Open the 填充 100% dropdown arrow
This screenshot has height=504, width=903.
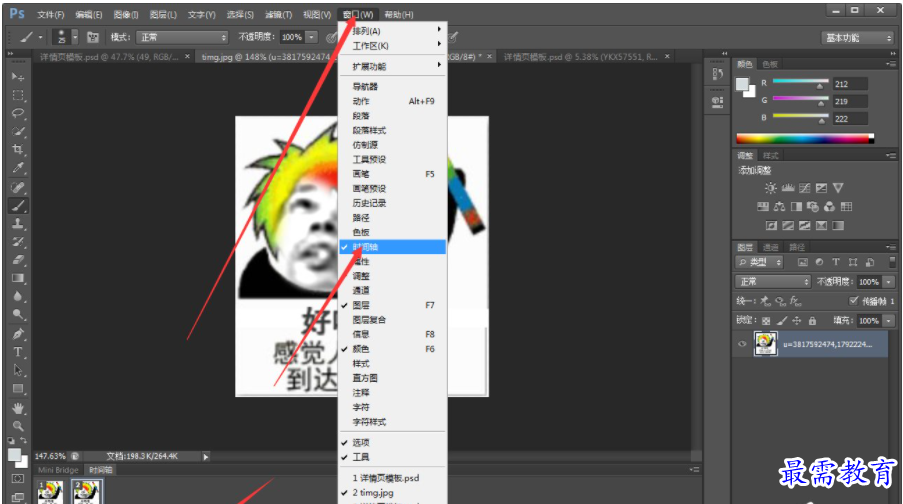[x=889, y=321]
